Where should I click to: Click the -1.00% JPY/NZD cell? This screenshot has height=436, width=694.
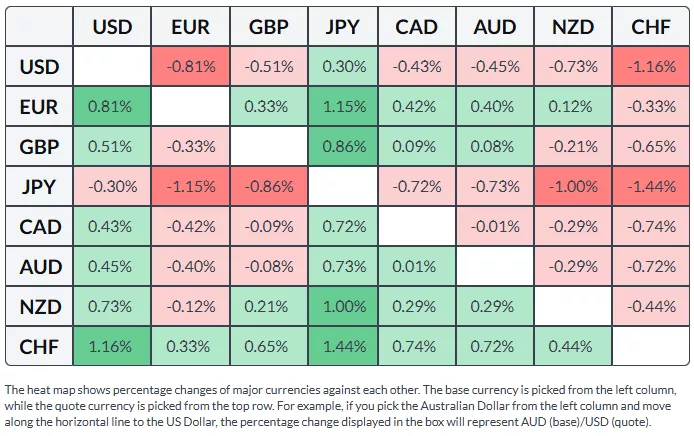pos(573,187)
